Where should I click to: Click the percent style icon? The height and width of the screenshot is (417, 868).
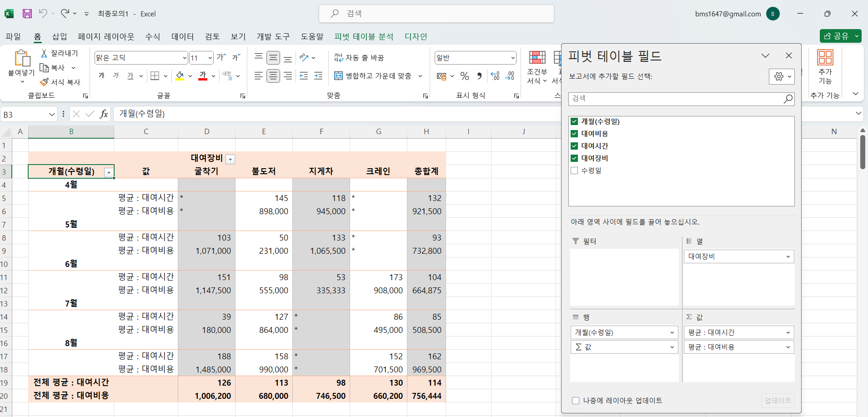(x=464, y=76)
